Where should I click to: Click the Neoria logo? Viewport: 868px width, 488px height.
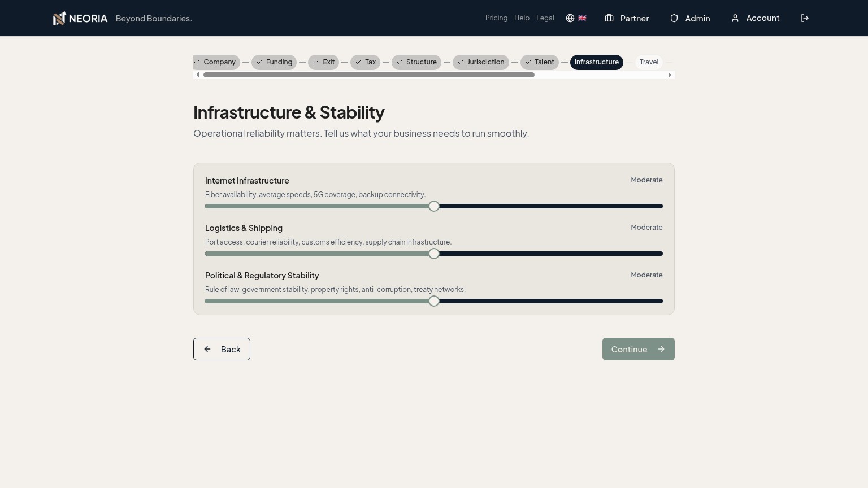(x=80, y=18)
